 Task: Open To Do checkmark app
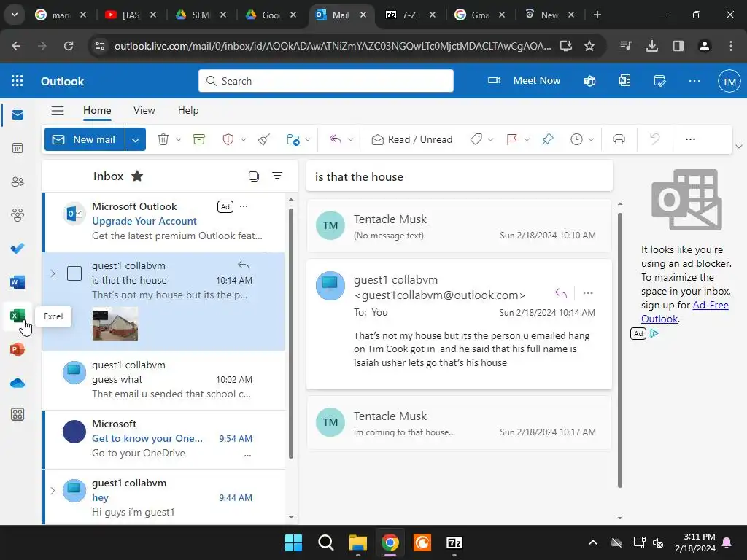tap(18, 248)
